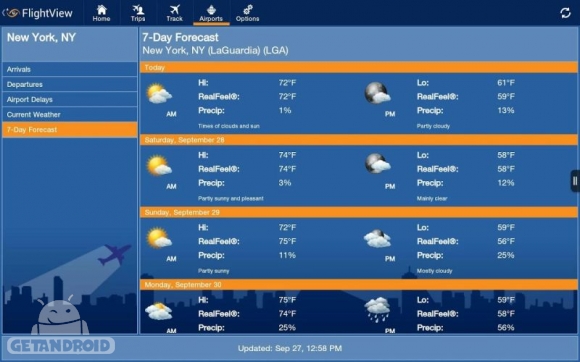Image resolution: width=580 pixels, height=362 pixels.
Task: Click the New York, NY heading
Action: point(41,37)
